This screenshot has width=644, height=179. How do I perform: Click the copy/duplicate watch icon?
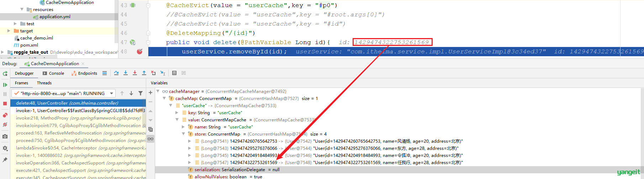(x=151, y=130)
